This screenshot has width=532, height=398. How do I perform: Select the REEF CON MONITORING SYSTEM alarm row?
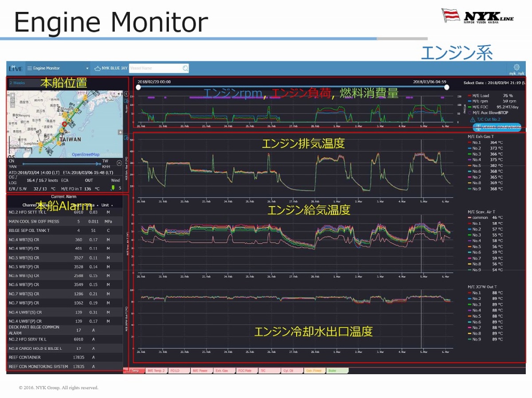[65, 367]
